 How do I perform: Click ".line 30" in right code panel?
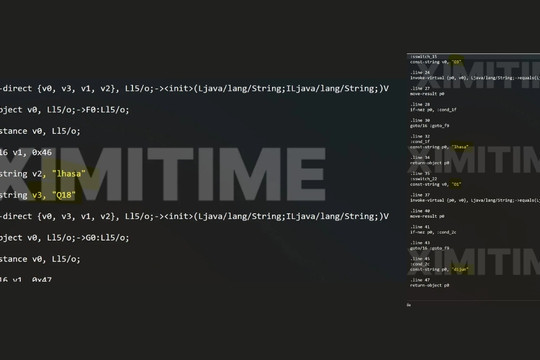tap(420, 121)
